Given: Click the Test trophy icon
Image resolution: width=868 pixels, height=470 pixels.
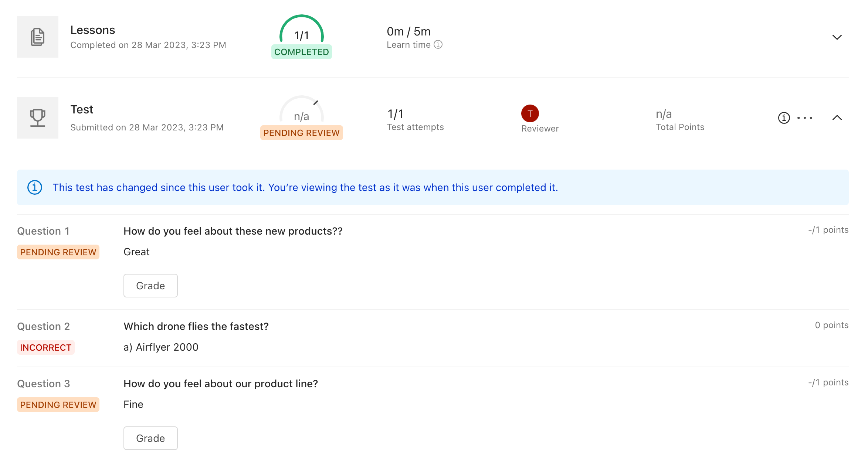Looking at the screenshot, I should click(38, 118).
